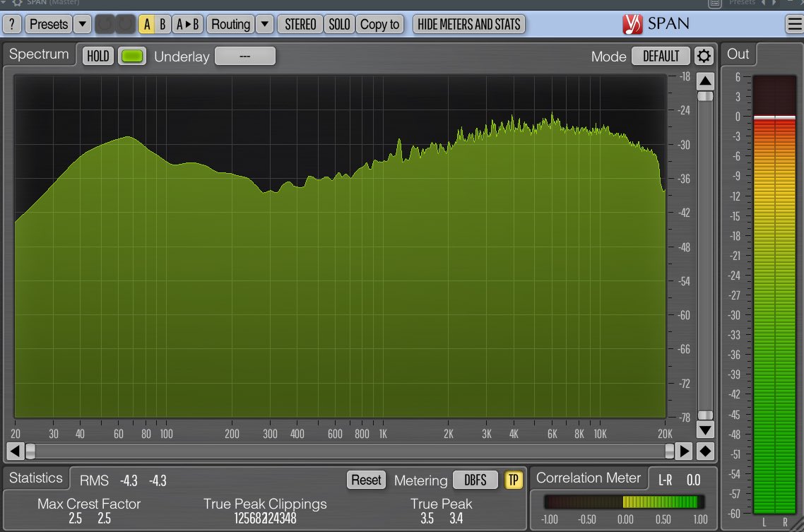Screen dimensions: 804x532
Task: Open the Copy to menu
Action: 379,24
